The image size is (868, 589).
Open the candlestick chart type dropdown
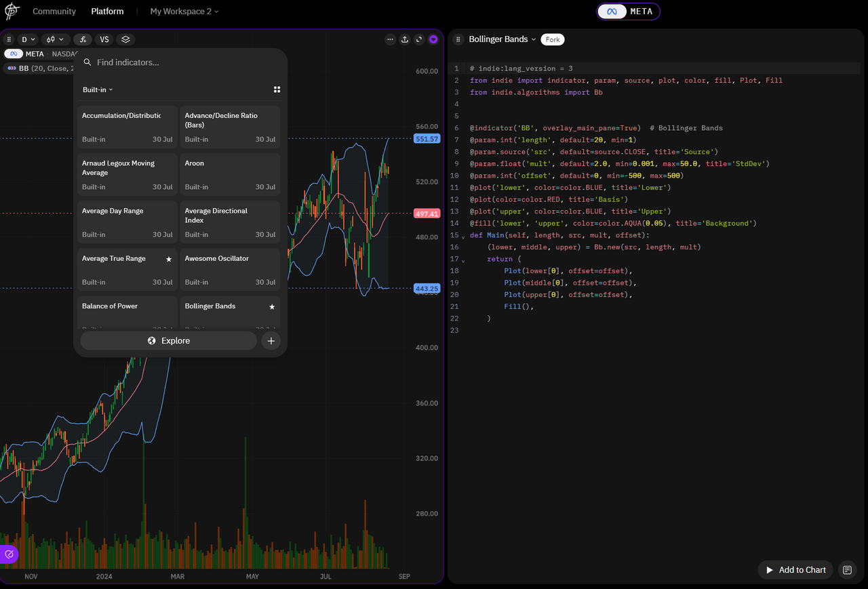click(56, 39)
